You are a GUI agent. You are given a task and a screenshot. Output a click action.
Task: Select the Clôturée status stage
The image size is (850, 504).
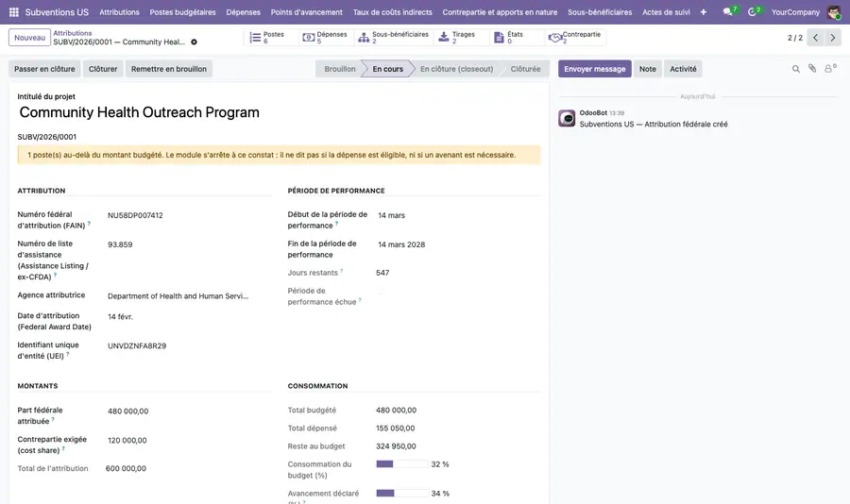click(x=525, y=69)
